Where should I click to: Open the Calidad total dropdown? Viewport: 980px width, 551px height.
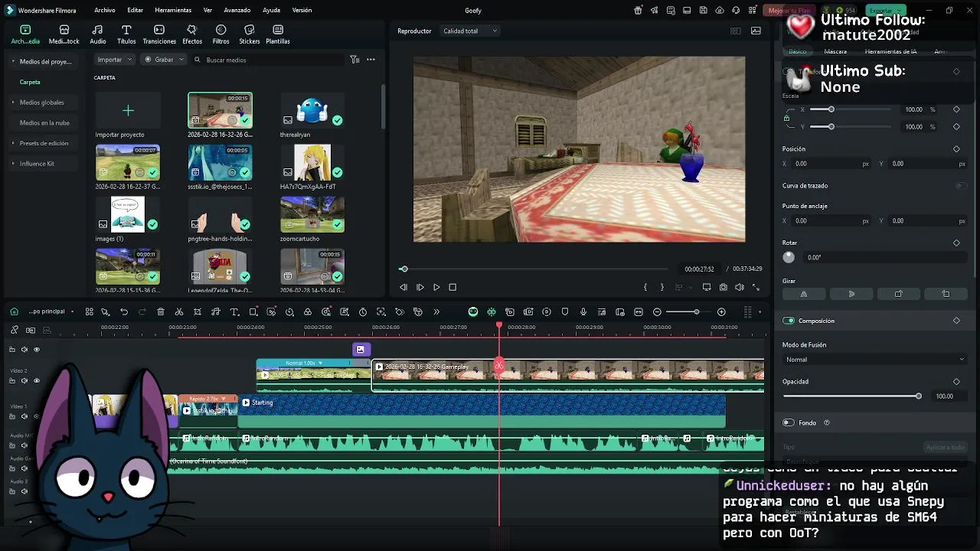pos(470,31)
